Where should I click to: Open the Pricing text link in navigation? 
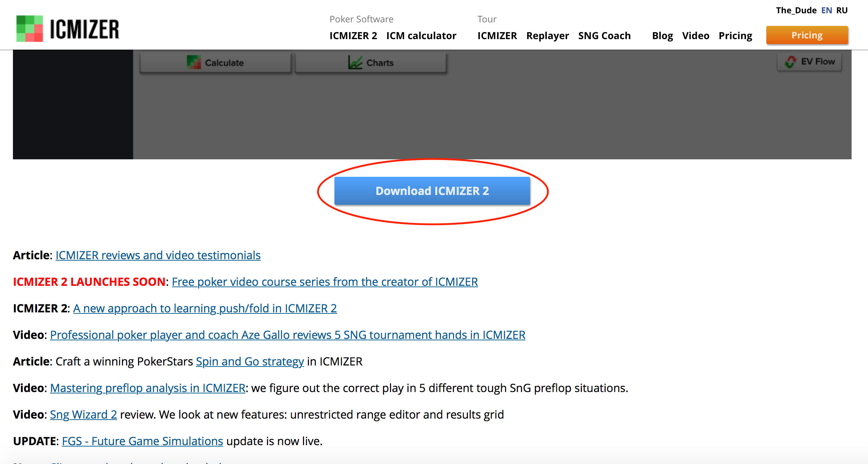click(x=735, y=36)
